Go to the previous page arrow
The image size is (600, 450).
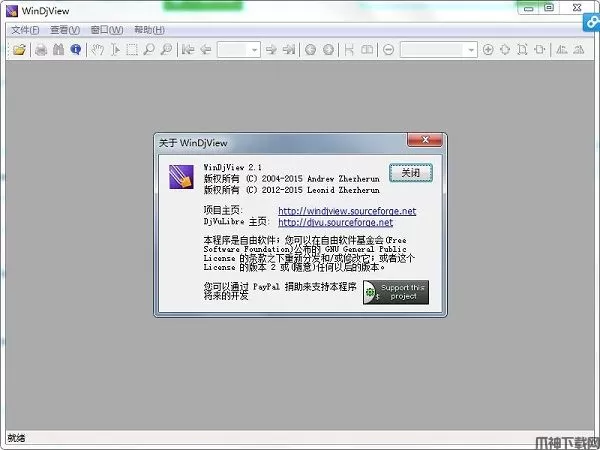pyautogui.click(x=206, y=50)
